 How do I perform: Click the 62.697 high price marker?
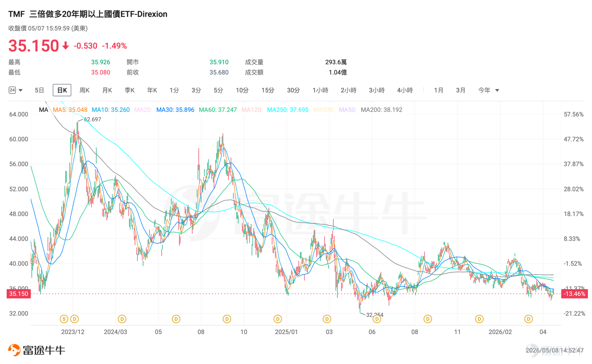tap(92, 119)
